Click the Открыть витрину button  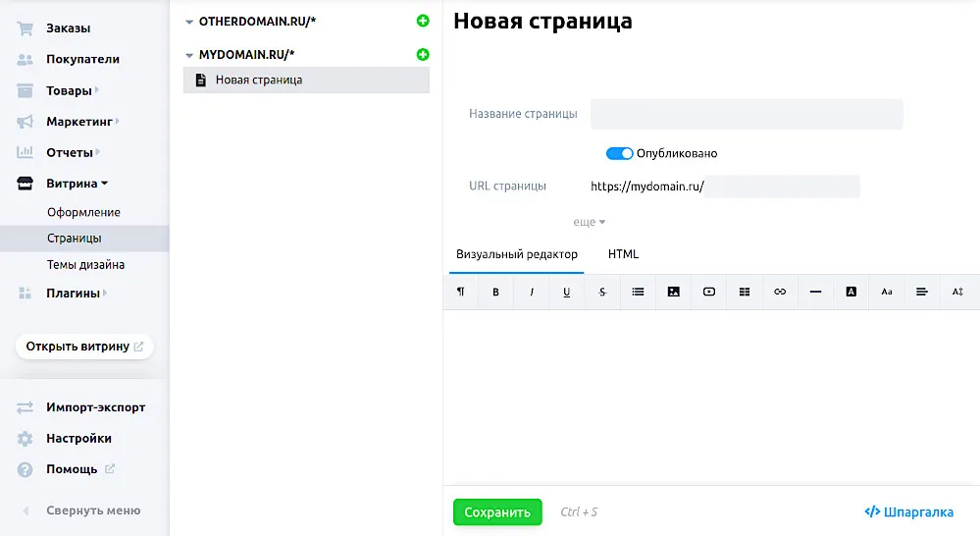coord(84,347)
